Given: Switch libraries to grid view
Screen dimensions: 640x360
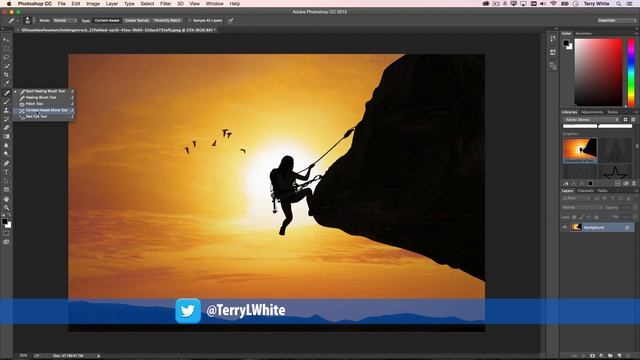Looking at the screenshot, I should point(625,120).
